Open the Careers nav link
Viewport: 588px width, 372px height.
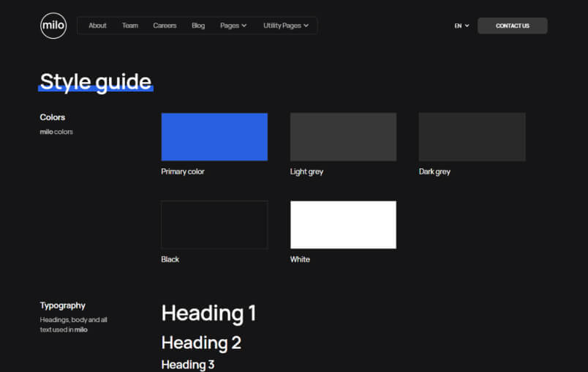pyautogui.click(x=165, y=26)
